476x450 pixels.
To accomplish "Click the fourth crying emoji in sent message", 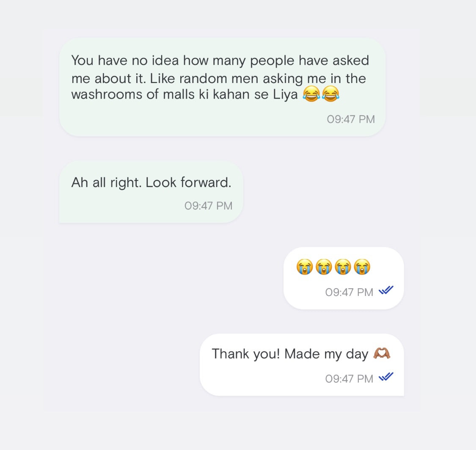I will pyautogui.click(x=362, y=267).
